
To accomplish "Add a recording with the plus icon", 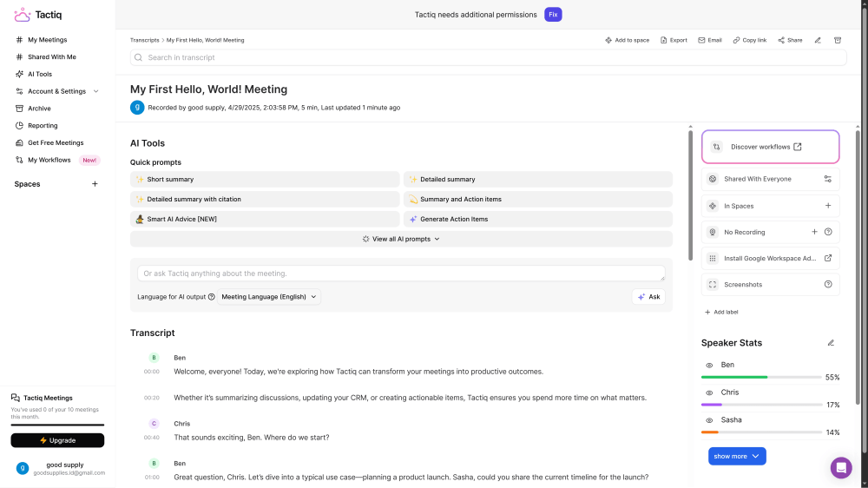I will pyautogui.click(x=814, y=232).
